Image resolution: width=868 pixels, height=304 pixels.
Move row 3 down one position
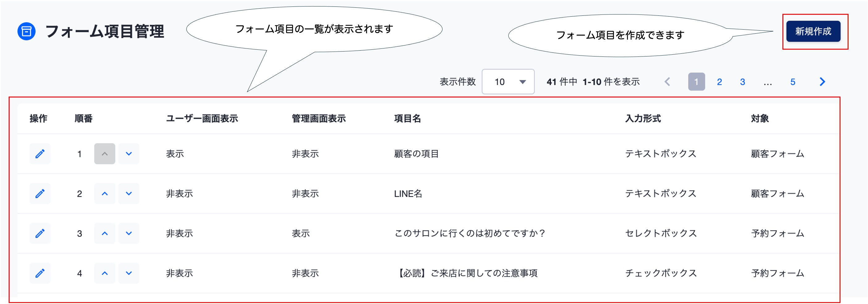click(x=129, y=233)
